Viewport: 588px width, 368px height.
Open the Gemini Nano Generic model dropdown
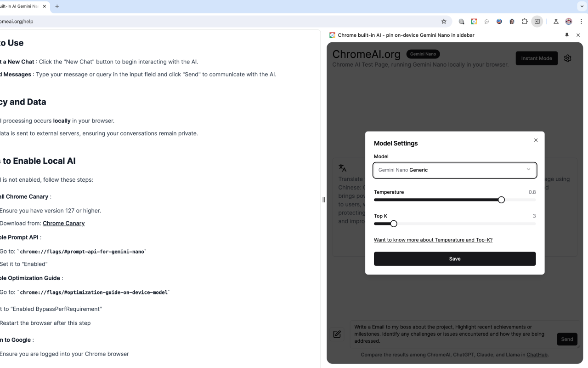[454, 170]
